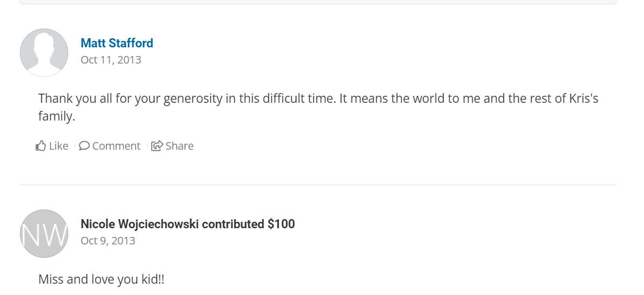Screen dimensions: 644x295
Task: Click the horizontal divider between posts
Action: pos(318,185)
